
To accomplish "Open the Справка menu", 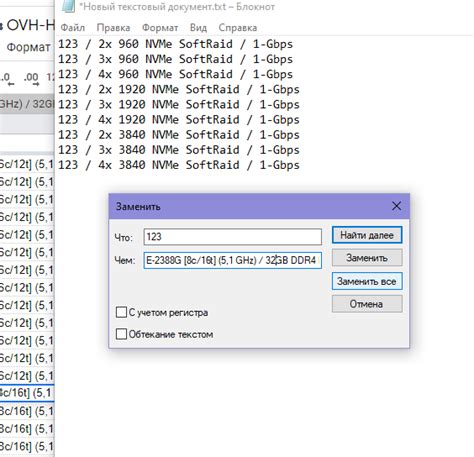I will pyautogui.click(x=238, y=28).
